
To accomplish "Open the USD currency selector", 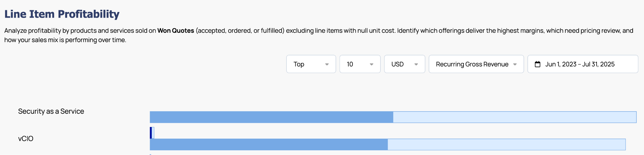I will pos(404,64).
